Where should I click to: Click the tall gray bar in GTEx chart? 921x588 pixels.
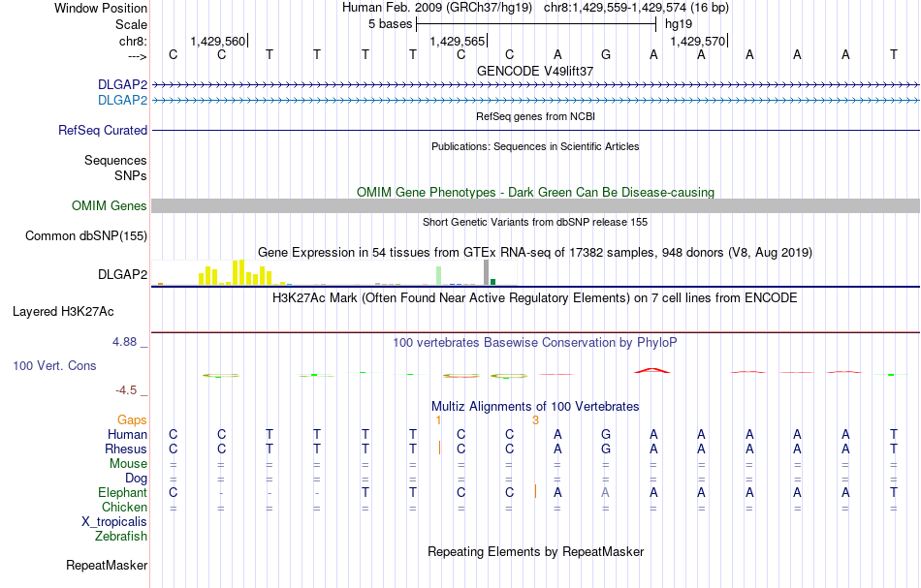(x=486, y=272)
